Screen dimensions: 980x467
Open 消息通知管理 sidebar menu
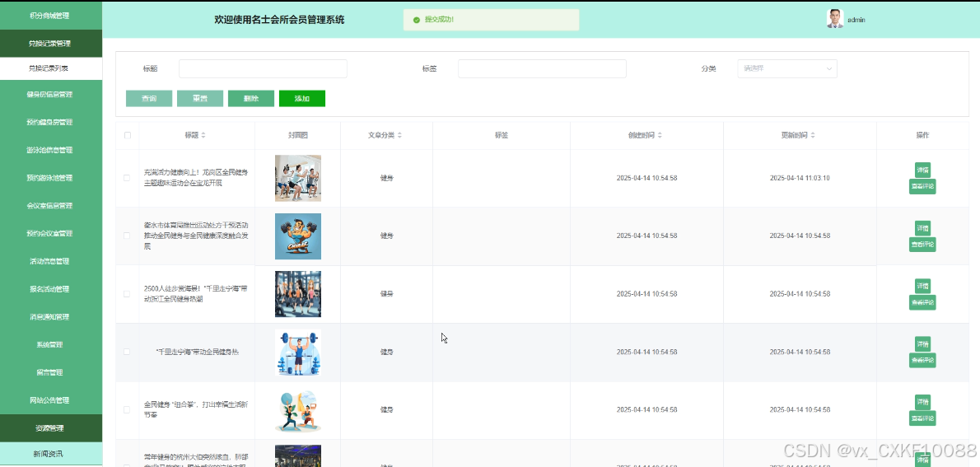[50, 317]
